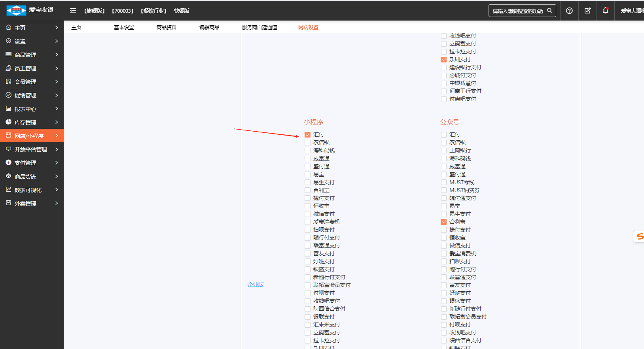Click the 【旗舰版】 header label

click(95, 11)
